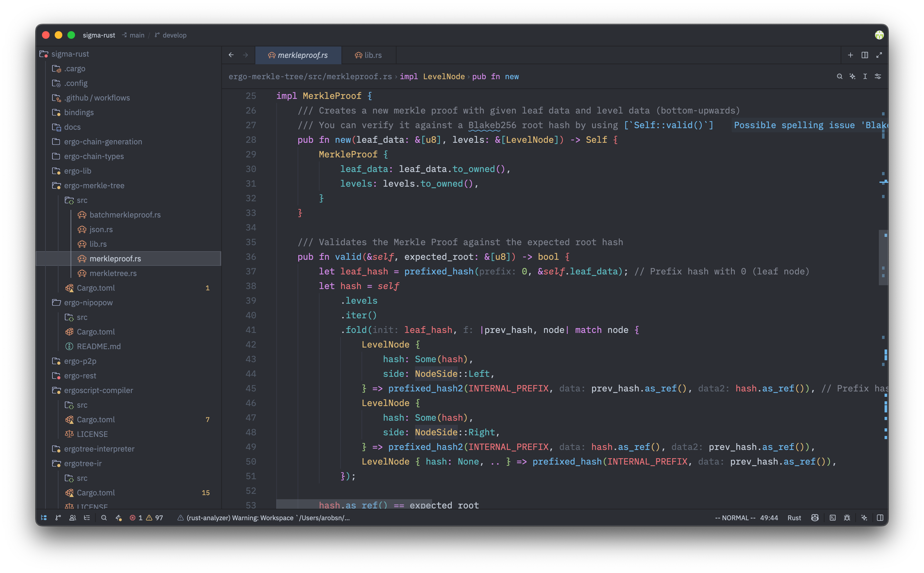
Task: Open the git panel icon
Action: [58, 518]
